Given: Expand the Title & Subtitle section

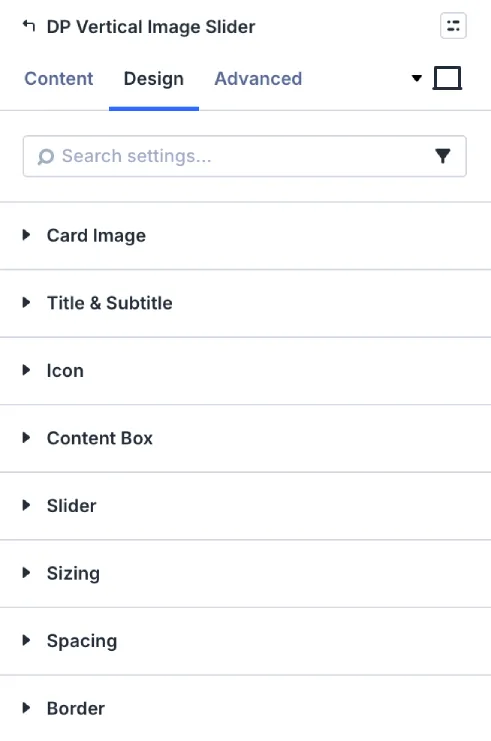Looking at the screenshot, I should pos(245,303).
